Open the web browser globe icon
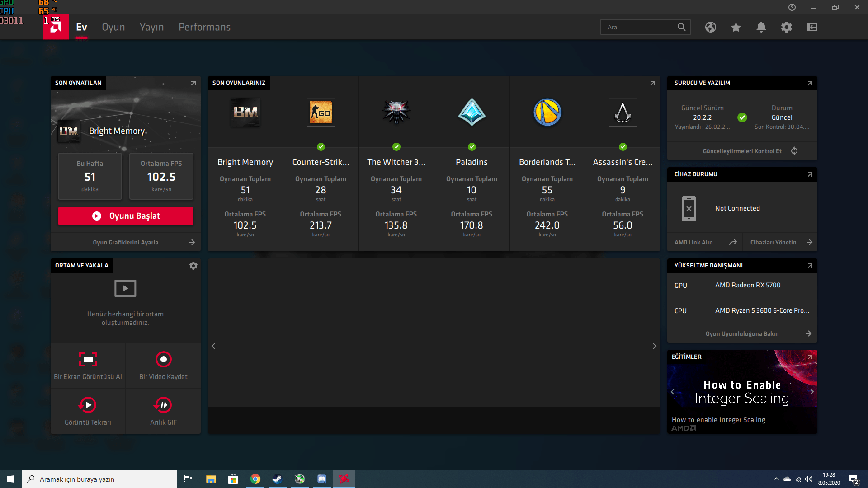The image size is (868, 488). pos(710,27)
